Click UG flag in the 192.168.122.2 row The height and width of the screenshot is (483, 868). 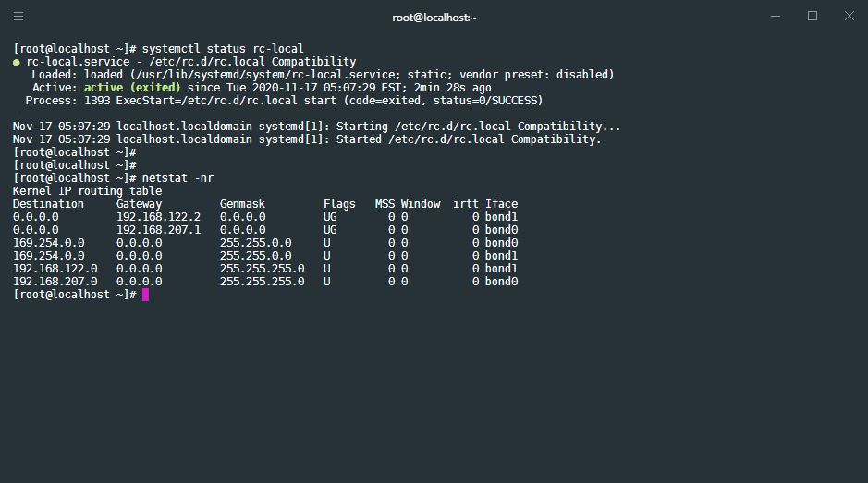pos(330,217)
